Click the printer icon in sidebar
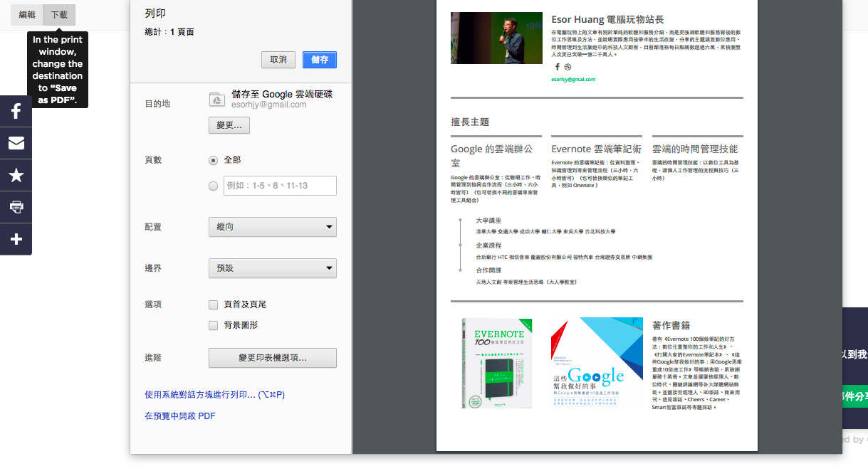The image size is (868, 471). (x=16, y=207)
